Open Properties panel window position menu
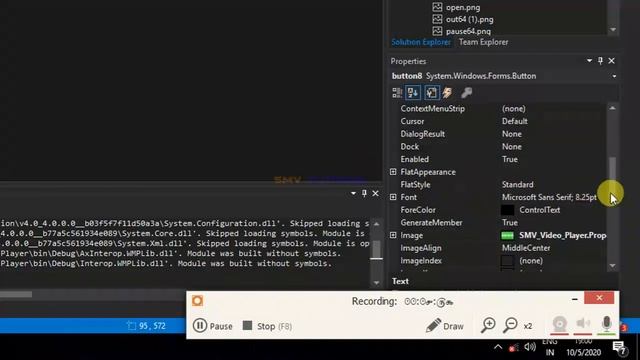This screenshot has width=640, height=360. point(589,61)
